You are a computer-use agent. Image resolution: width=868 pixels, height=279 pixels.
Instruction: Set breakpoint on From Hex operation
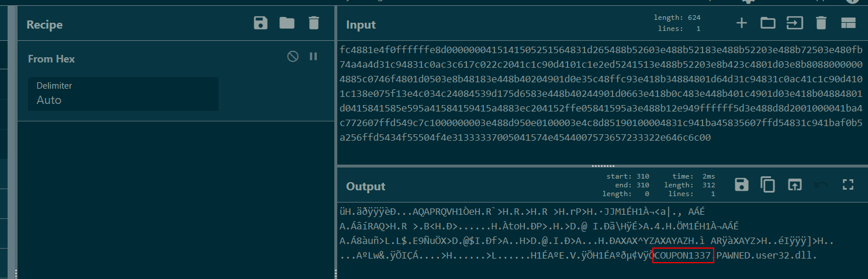click(x=313, y=57)
